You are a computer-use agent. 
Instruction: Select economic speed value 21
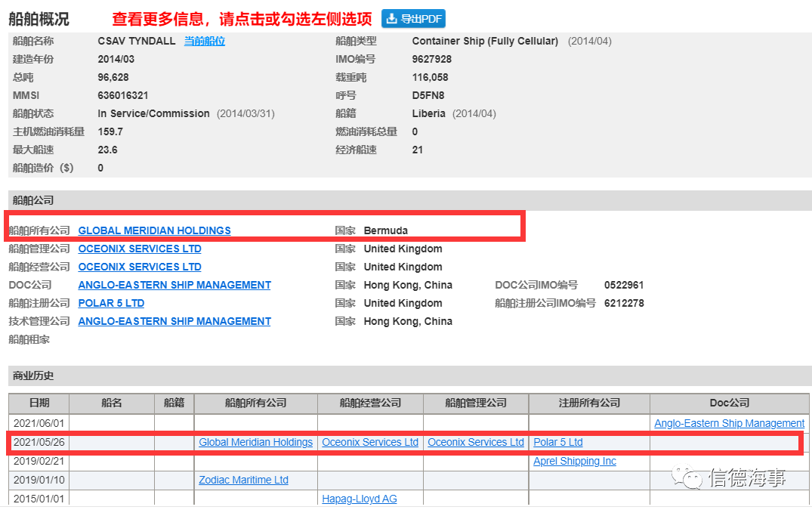418,150
